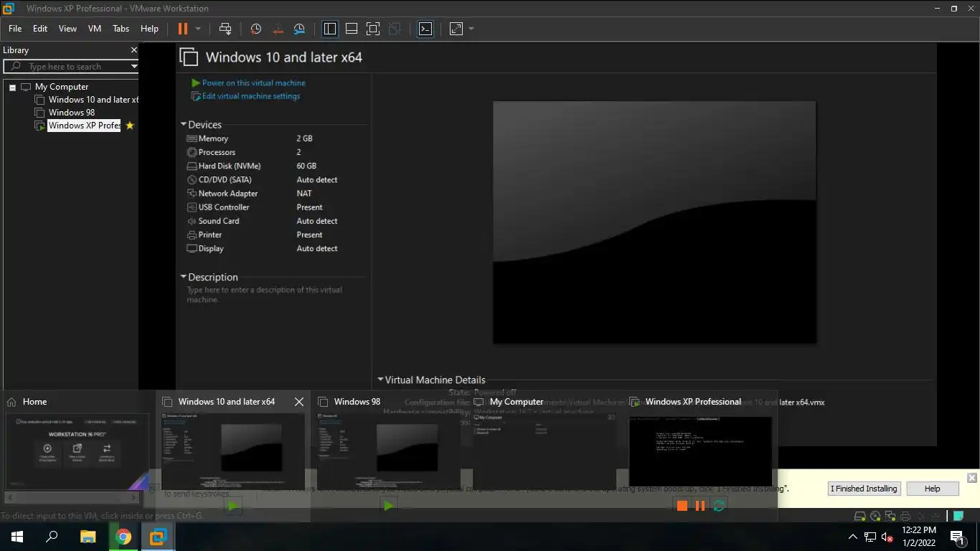Click the hard disk status bar icon
The width and height of the screenshot is (980, 551).
(859, 516)
